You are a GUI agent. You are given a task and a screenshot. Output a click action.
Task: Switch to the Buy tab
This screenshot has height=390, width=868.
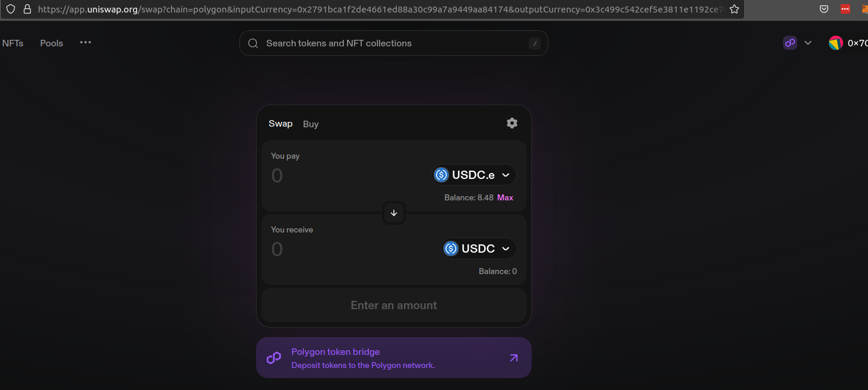tap(311, 124)
